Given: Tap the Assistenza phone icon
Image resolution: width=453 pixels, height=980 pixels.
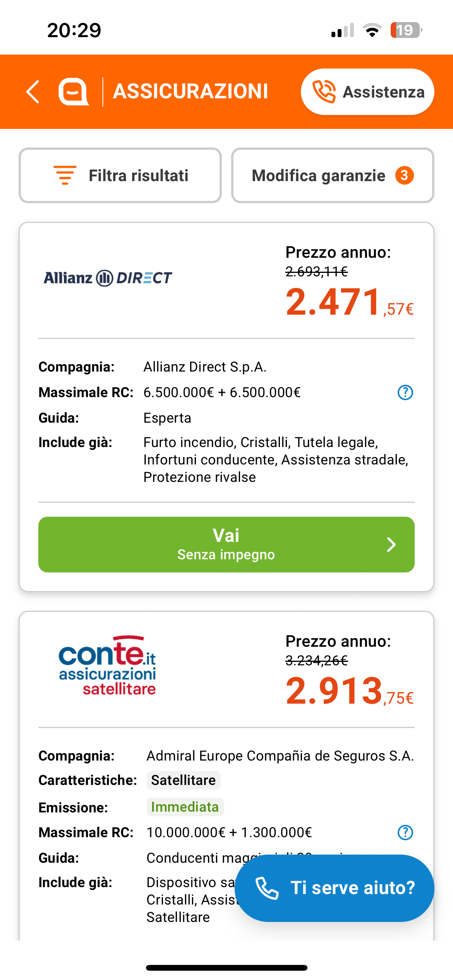Looking at the screenshot, I should (324, 92).
